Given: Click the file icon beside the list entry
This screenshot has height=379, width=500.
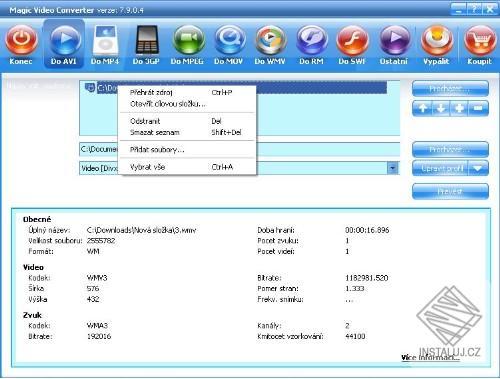Looking at the screenshot, I should tap(90, 88).
